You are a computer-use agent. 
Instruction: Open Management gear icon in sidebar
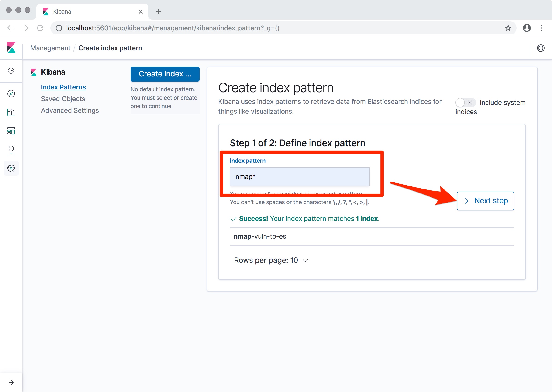[x=11, y=168]
